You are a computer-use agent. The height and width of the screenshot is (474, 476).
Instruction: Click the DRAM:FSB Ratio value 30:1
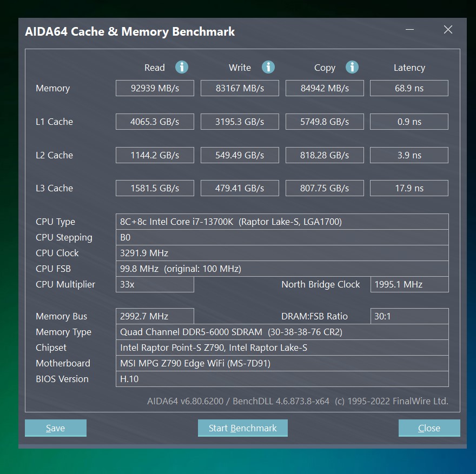pos(409,316)
